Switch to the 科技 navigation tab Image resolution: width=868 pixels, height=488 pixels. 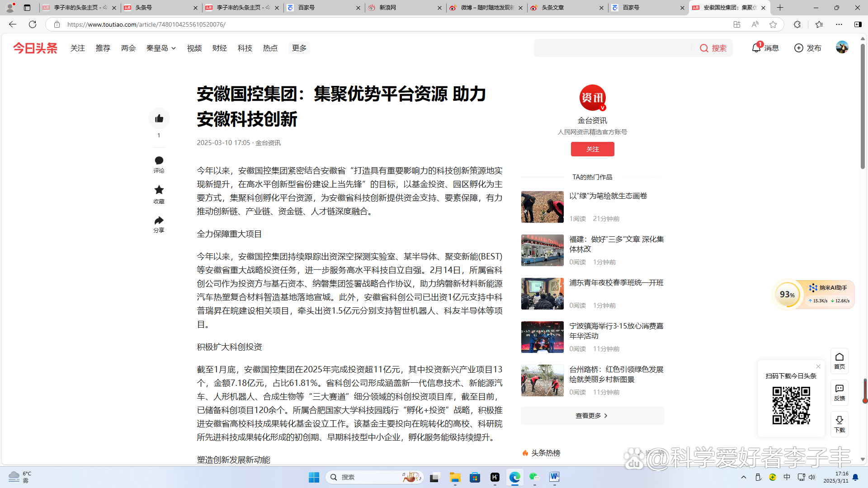click(245, 48)
